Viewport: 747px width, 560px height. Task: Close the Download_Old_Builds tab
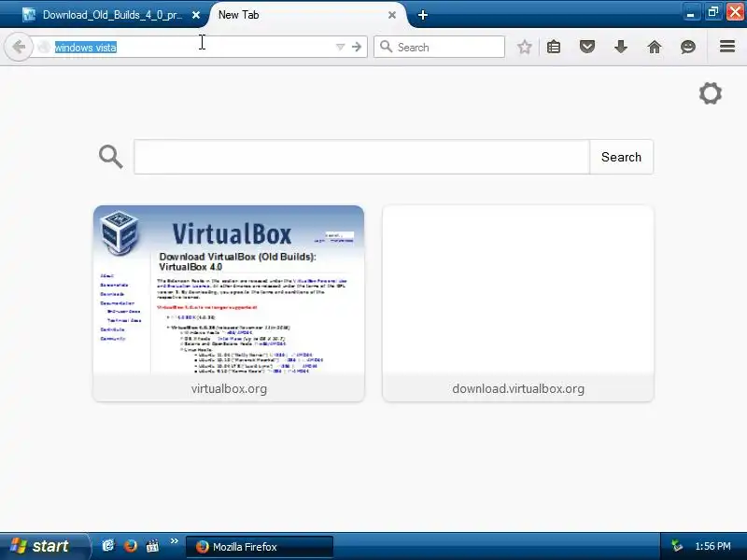[196, 15]
